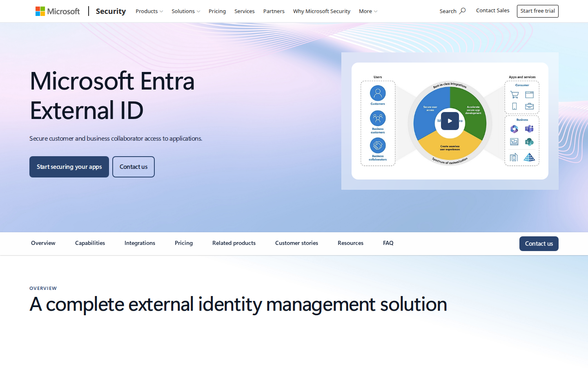Click the screen app icon beside SharePoint
The width and height of the screenshot is (588, 368).
pos(514,142)
